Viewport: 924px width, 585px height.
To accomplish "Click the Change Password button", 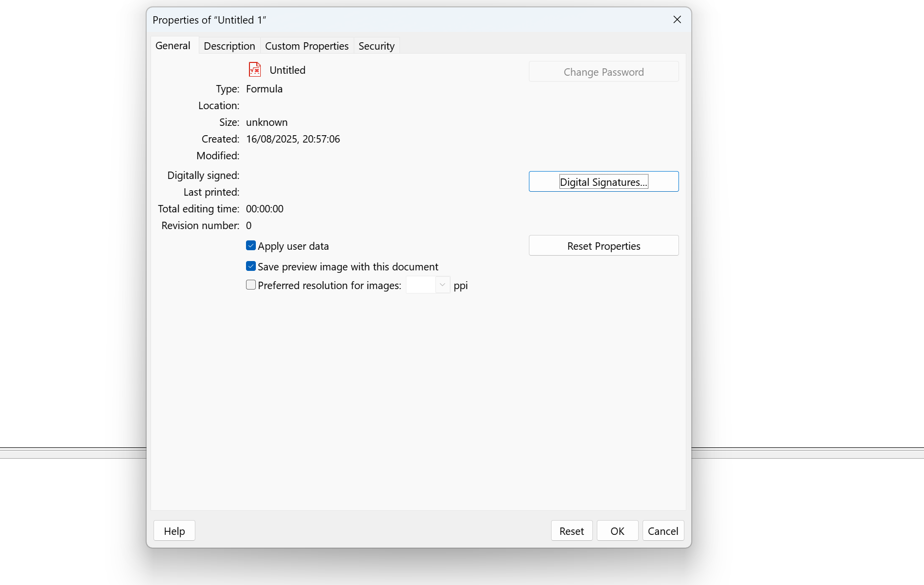I will point(604,72).
